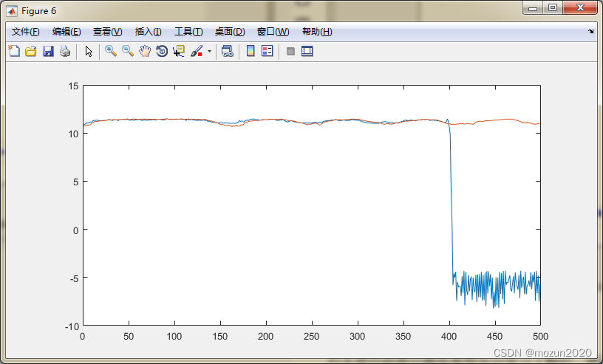
Task: Activate the Pan hand tool
Action: click(145, 51)
